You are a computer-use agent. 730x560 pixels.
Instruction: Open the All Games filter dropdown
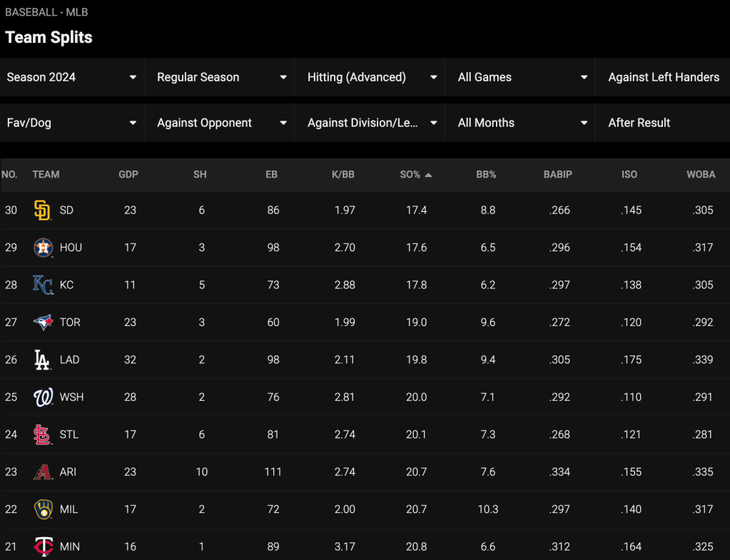(519, 77)
